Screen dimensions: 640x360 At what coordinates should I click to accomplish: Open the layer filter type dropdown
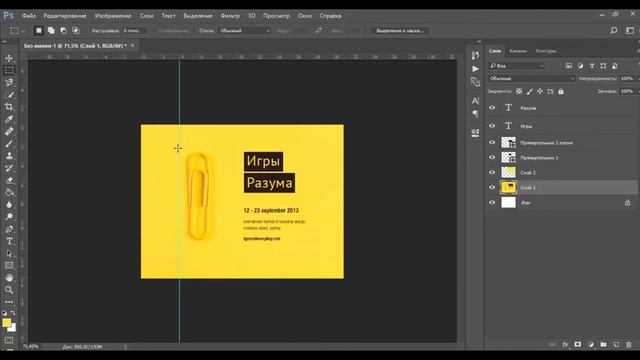[x=517, y=66]
